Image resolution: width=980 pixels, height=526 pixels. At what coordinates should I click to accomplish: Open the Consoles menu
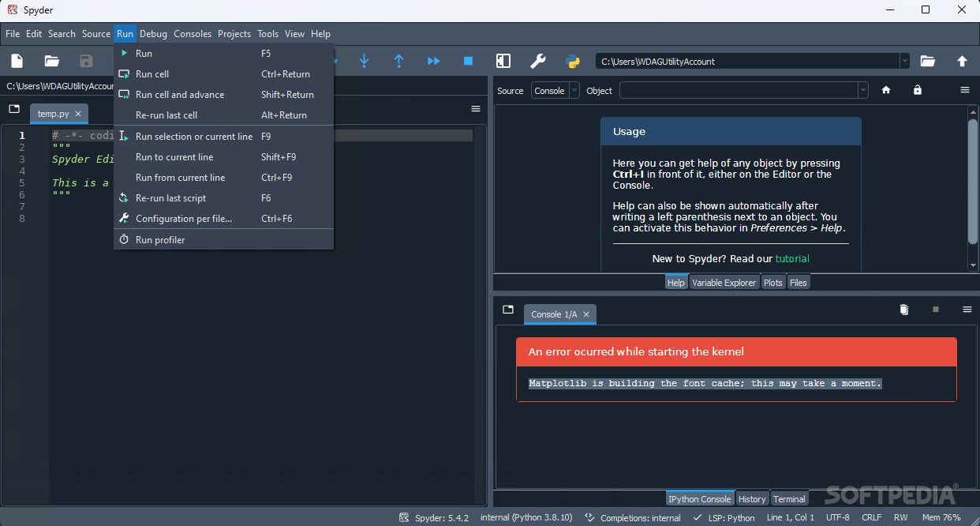[193, 34]
